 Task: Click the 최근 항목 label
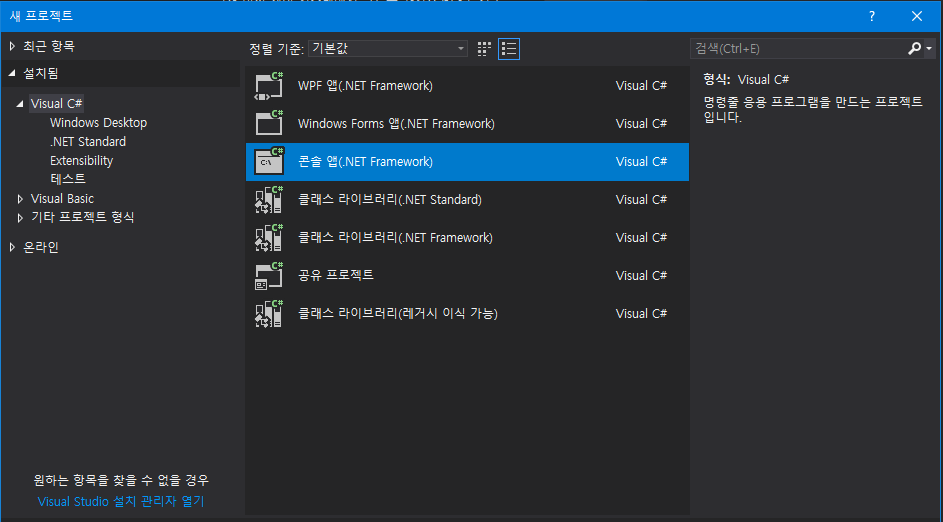coord(49,46)
